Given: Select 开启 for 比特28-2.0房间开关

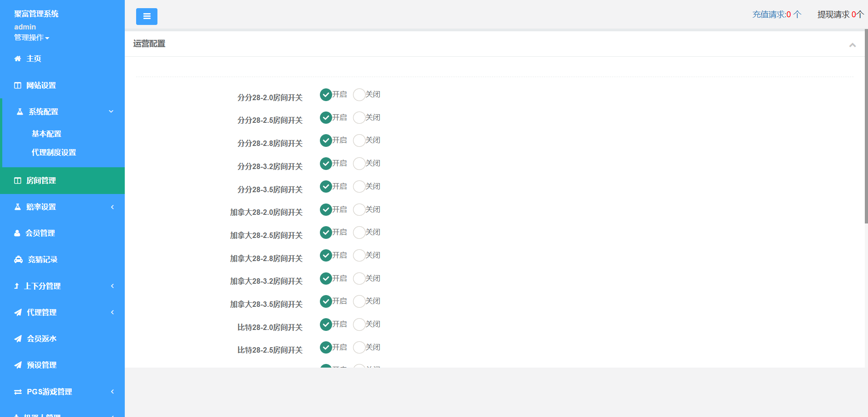Looking at the screenshot, I should [x=326, y=325].
